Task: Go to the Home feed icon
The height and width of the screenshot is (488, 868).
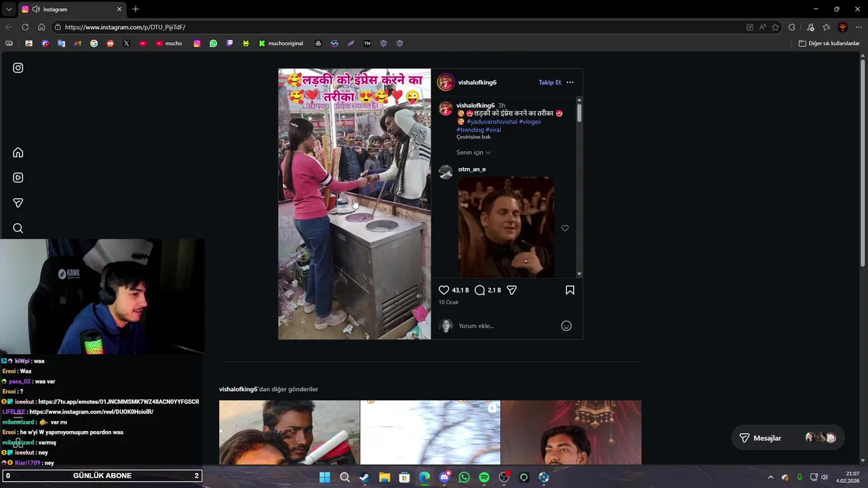Action: pos(18,152)
